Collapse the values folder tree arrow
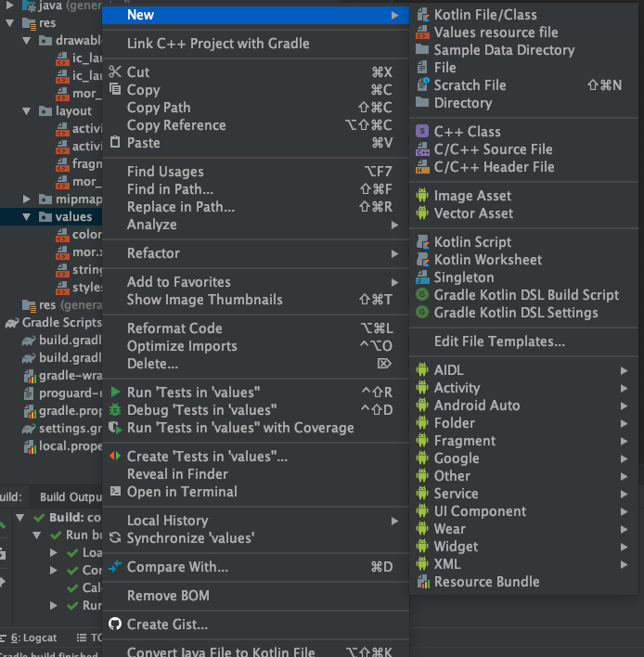 coord(27,216)
